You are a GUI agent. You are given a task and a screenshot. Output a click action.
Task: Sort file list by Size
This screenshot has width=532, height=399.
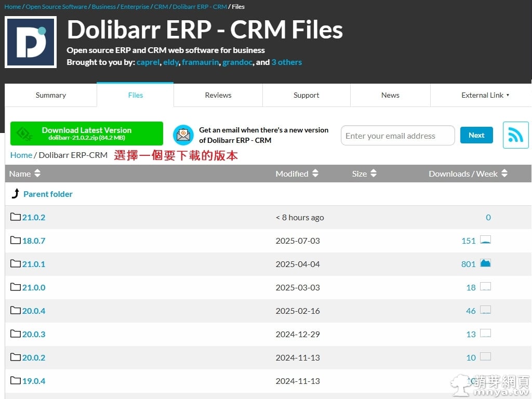(x=364, y=174)
